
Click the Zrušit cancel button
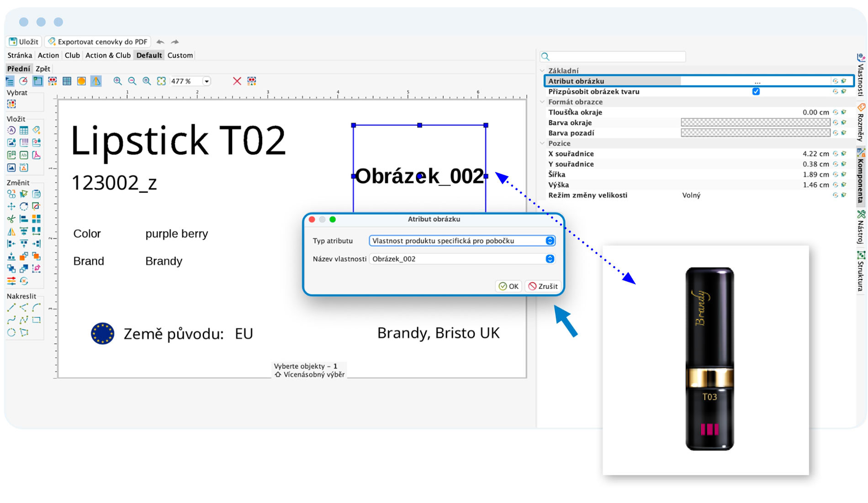coord(543,286)
